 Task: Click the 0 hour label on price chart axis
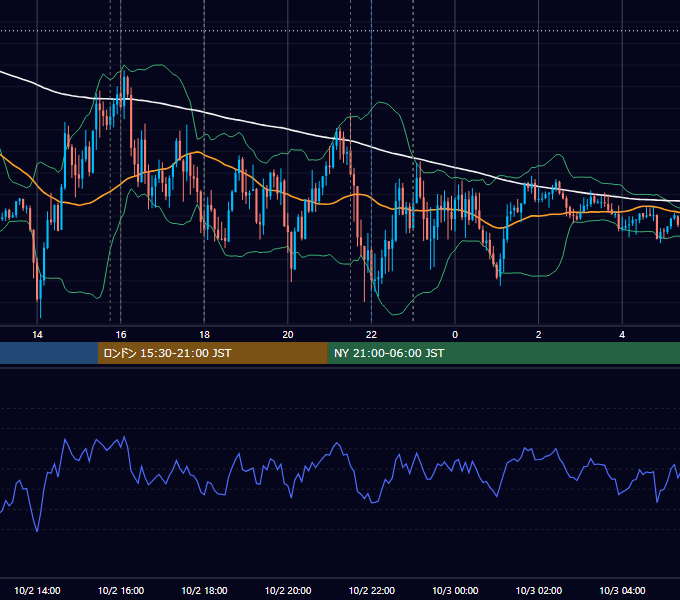click(455, 335)
